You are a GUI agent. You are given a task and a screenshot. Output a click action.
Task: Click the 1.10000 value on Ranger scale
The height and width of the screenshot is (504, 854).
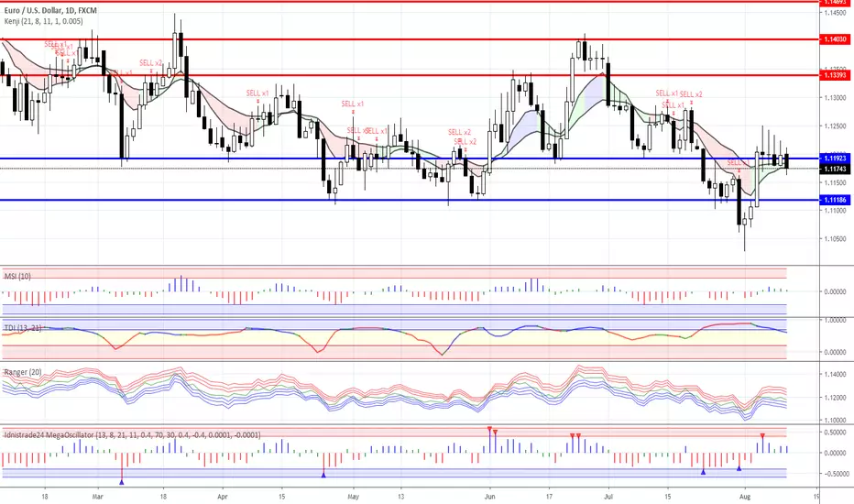pos(835,420)
